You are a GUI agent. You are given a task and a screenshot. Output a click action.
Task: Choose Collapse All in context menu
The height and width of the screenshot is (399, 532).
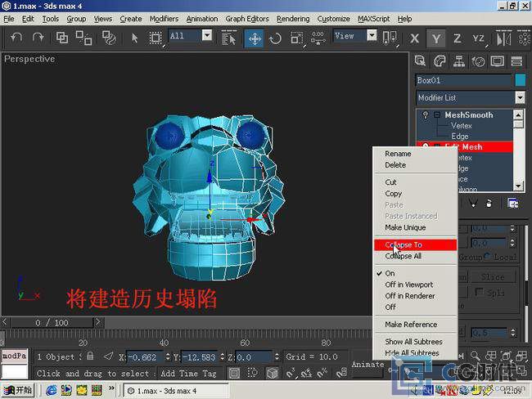click(x=415, y=256)
